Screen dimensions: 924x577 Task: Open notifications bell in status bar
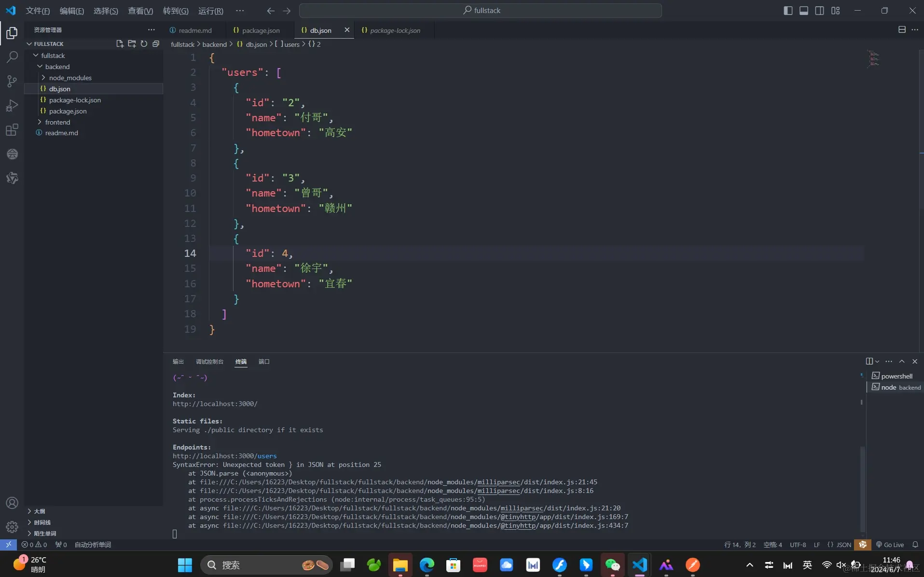(x=915, y=545)
